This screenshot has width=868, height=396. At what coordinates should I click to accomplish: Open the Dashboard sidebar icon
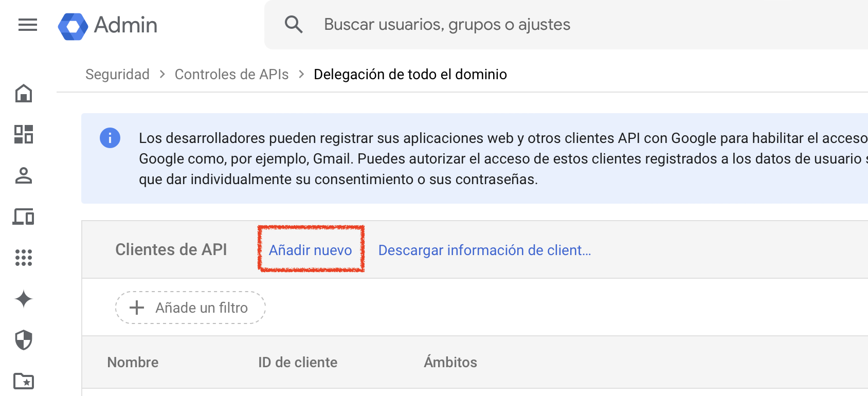[24, 134]
